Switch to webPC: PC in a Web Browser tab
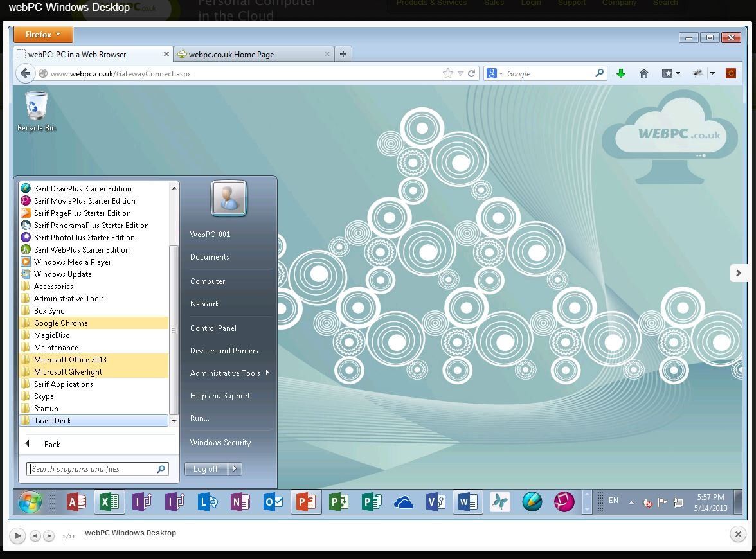Image resolution: width=756 pixels, height=559 pixels. [x=93, y=54]
